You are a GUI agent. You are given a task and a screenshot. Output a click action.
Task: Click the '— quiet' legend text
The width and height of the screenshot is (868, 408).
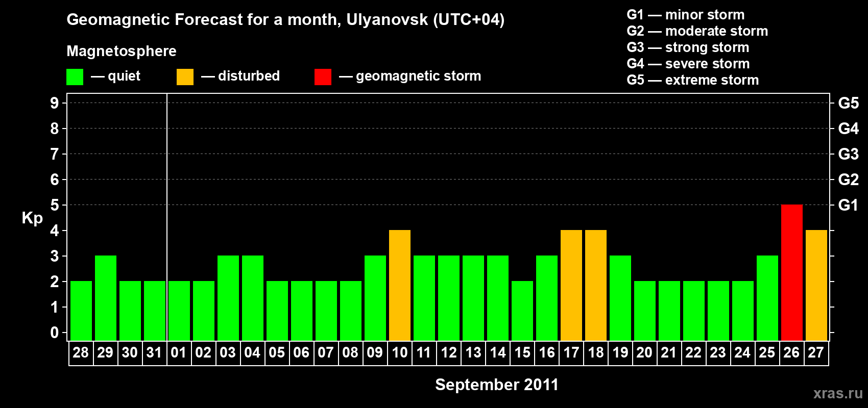coord(115,76)
